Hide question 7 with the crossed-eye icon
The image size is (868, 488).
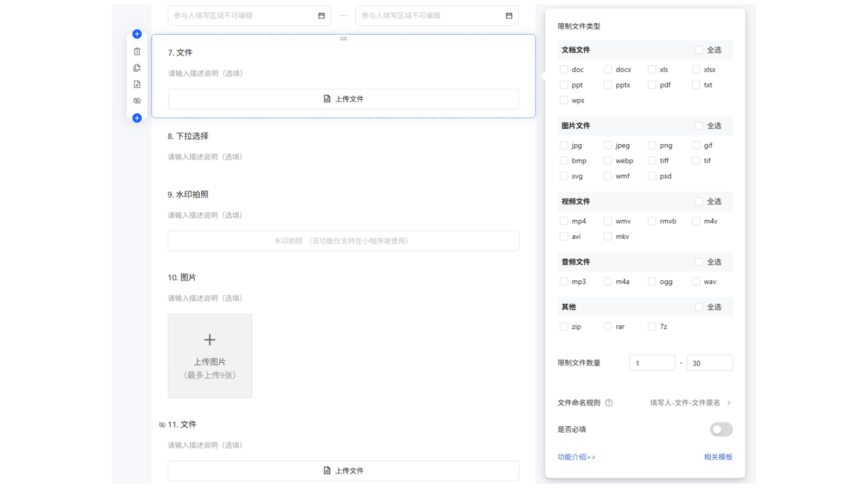coord(137,101)
